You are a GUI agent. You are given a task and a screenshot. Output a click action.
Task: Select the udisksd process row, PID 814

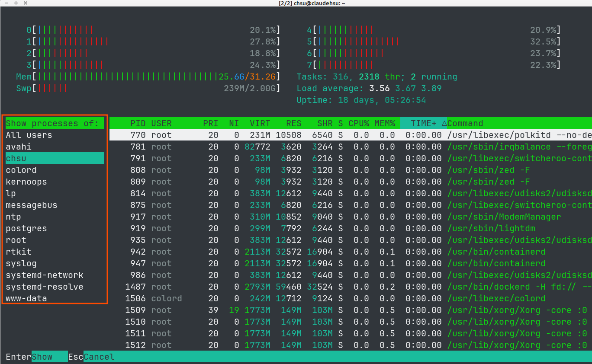pyautogui.click(x=351, y=193)
